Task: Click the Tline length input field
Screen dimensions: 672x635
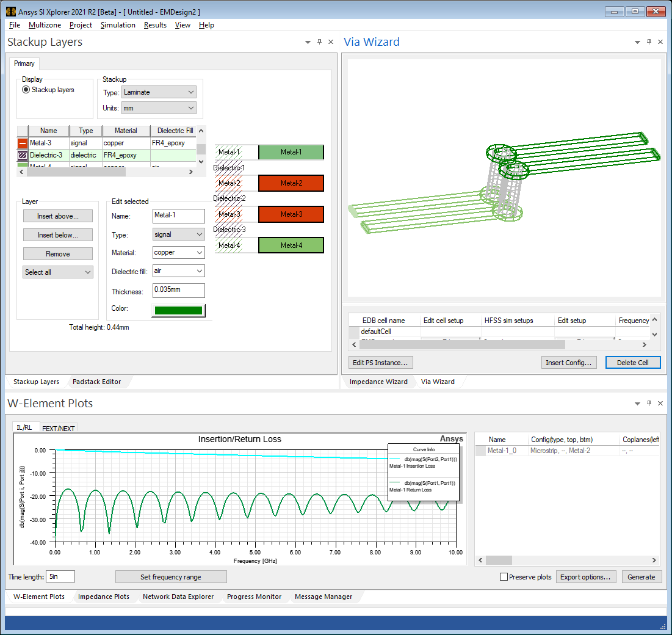Action: click(60, 576)
